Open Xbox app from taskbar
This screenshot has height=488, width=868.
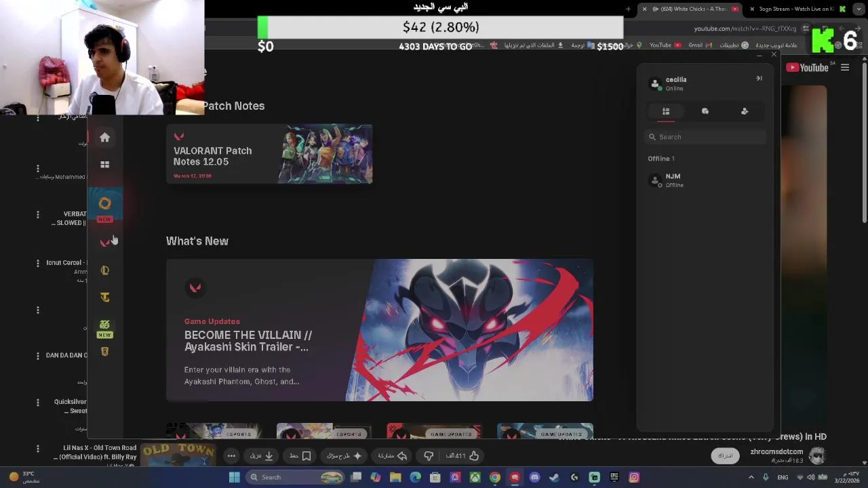click(475, 477)
